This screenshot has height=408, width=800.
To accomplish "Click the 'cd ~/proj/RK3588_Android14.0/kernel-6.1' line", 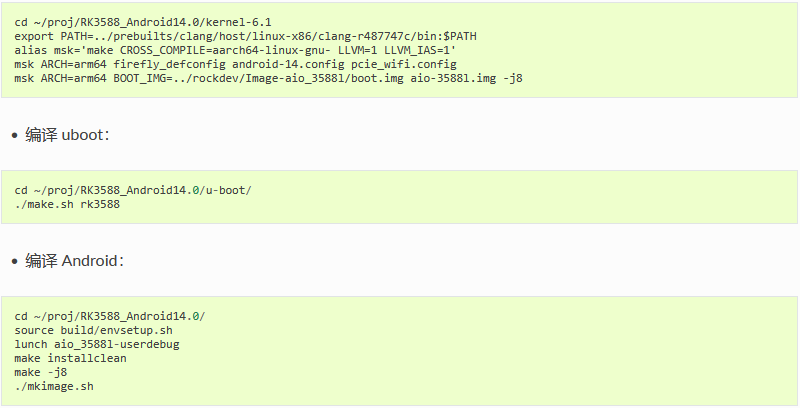I will (143, 22).
